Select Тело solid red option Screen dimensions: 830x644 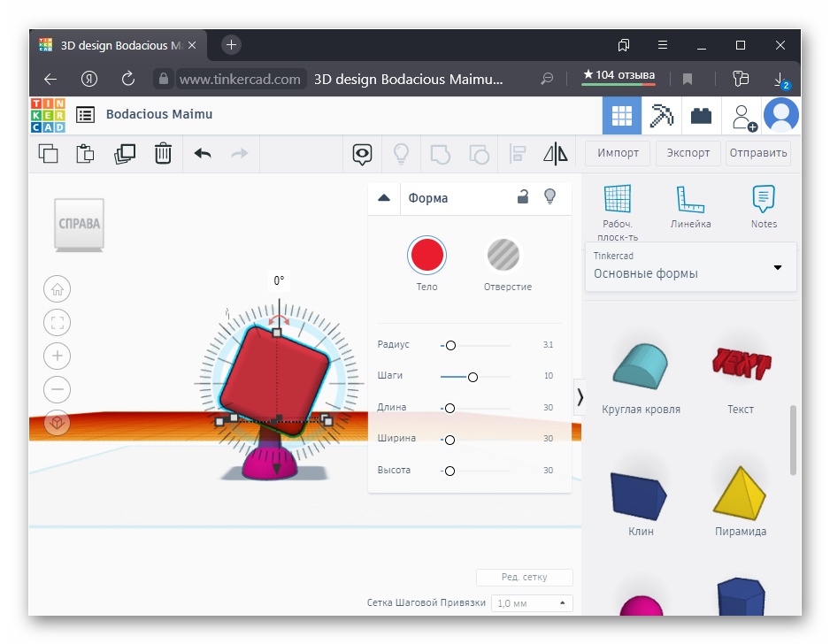[x=427, y=256]
